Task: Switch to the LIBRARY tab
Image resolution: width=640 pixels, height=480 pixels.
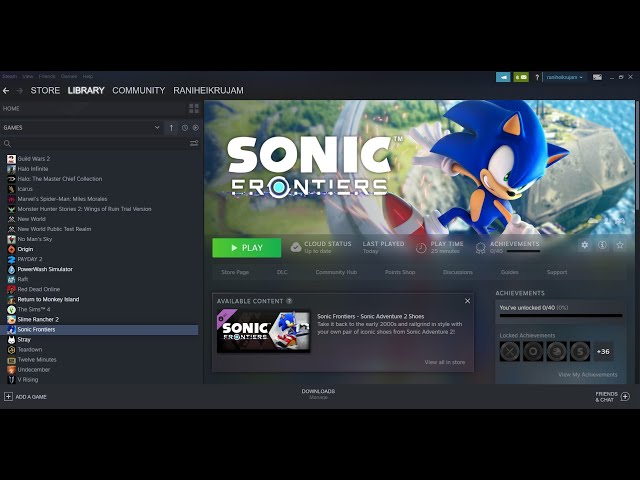Action: tap(86, 91)
